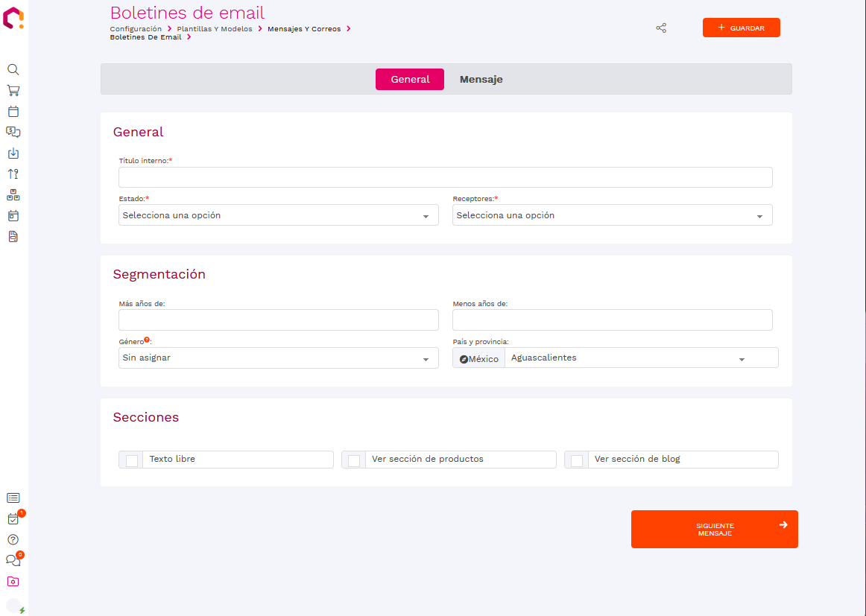Open the pink settings folder icon
The width and height of the screenshot is (866, 616).
[13, 582]
